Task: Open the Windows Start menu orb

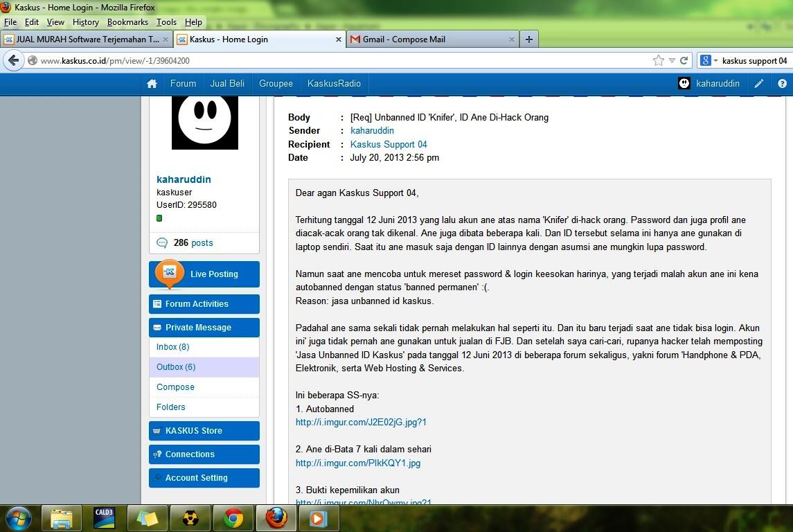Action: coord(18,518)
